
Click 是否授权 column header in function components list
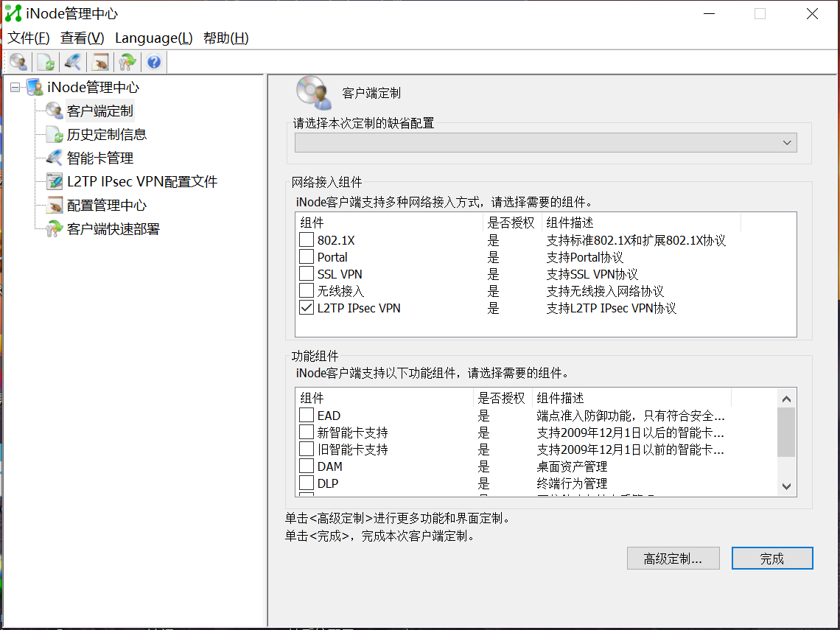[502, 398]
